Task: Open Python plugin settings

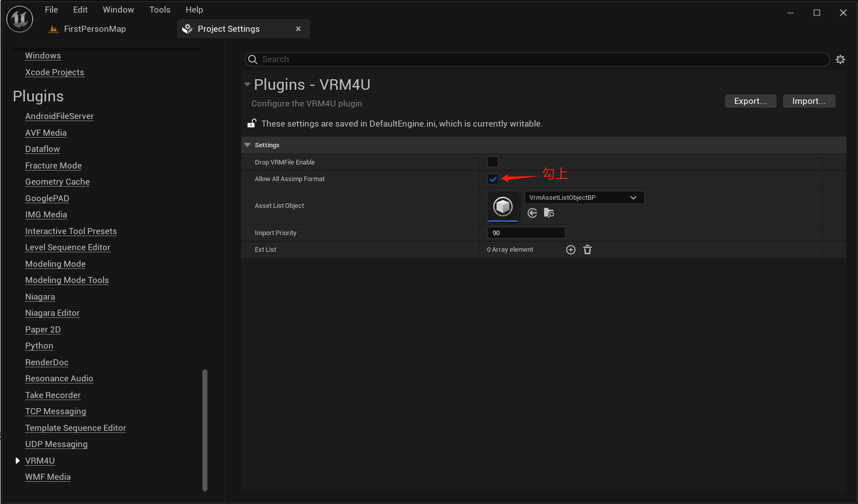Action: [39, 346]
